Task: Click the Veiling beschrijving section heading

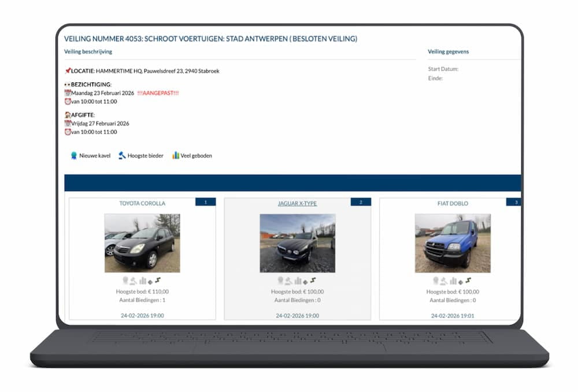Action: click(x=88, y=51)
